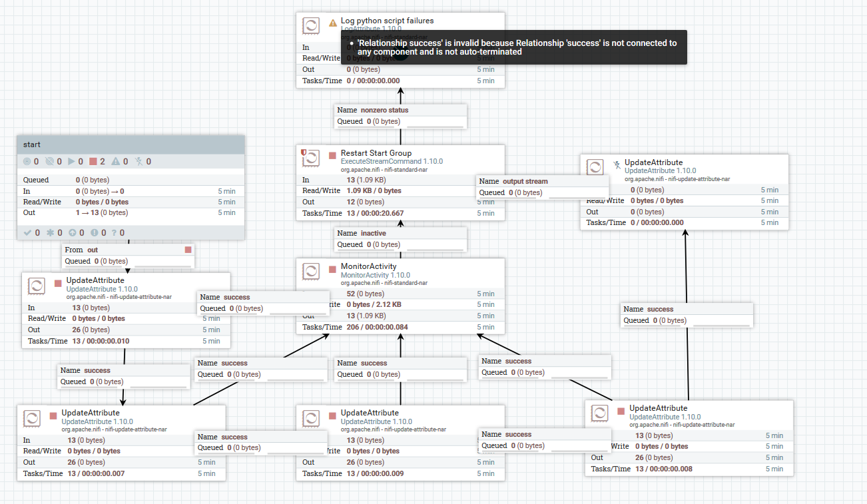
Task: Click Tasks/Time value 13 / 00:00:00.008
Action: pos(663,469)
